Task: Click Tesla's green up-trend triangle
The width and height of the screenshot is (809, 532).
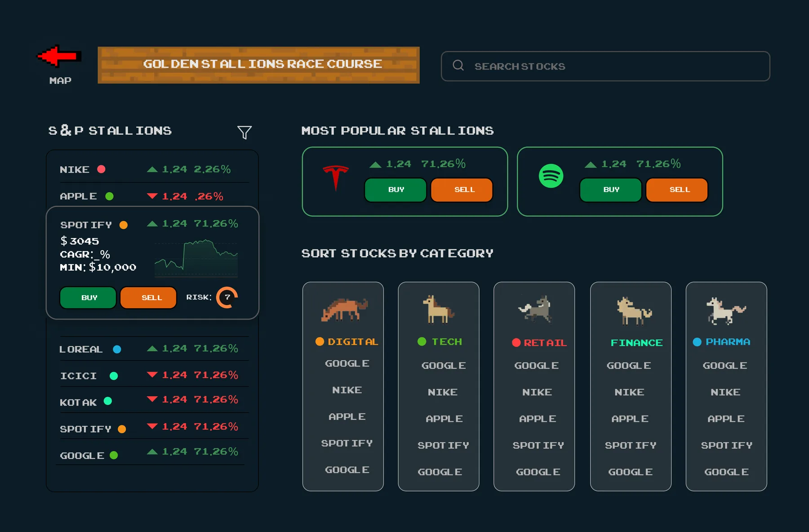Action: [x=375, y=164]
